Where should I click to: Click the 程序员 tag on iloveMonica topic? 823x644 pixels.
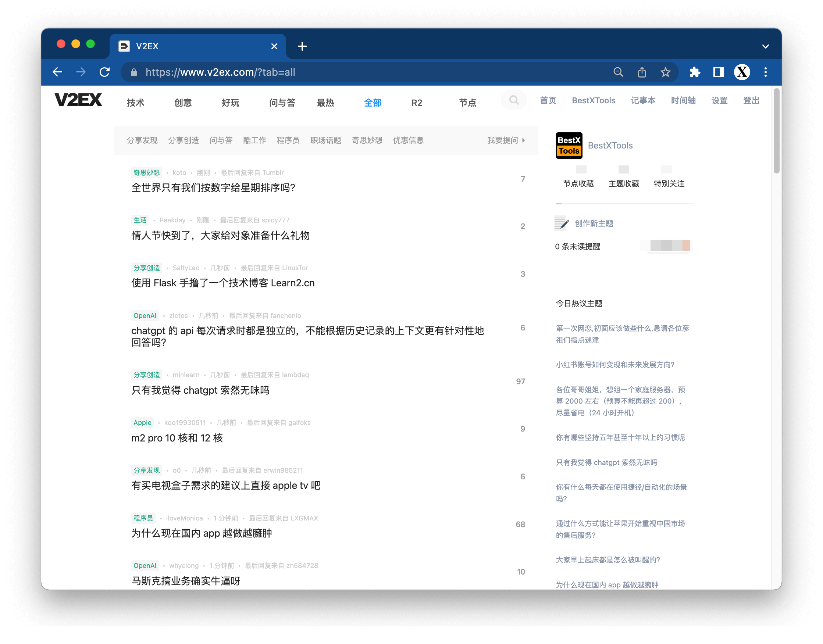143,518
